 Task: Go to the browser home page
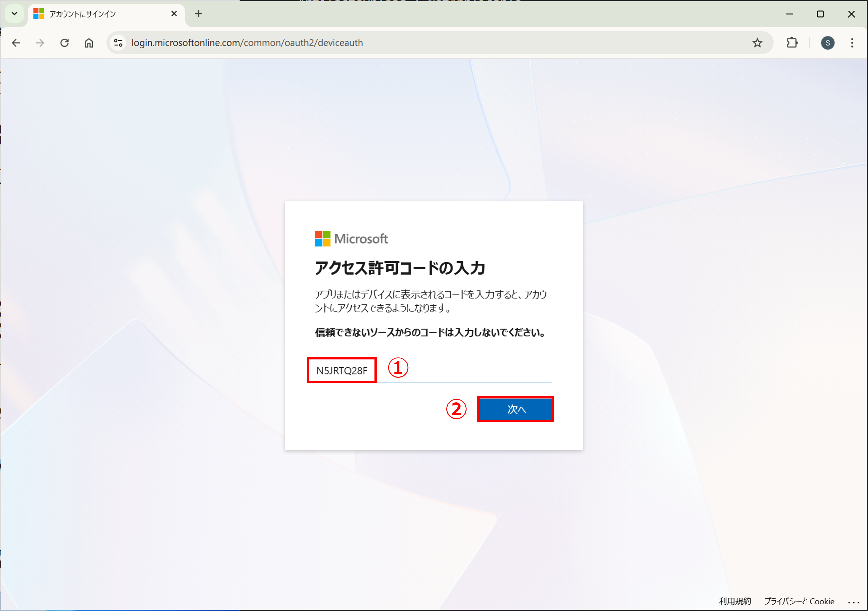(x=89, y=43)
